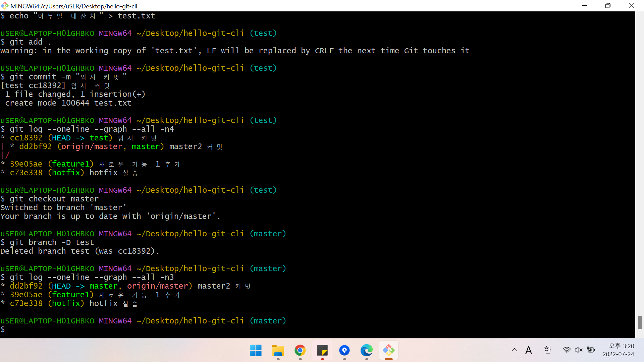644x362 pixels.
Task: Launch Google Chrome from the taskbar
Action: pyautogui.click(x=300, y=351)
